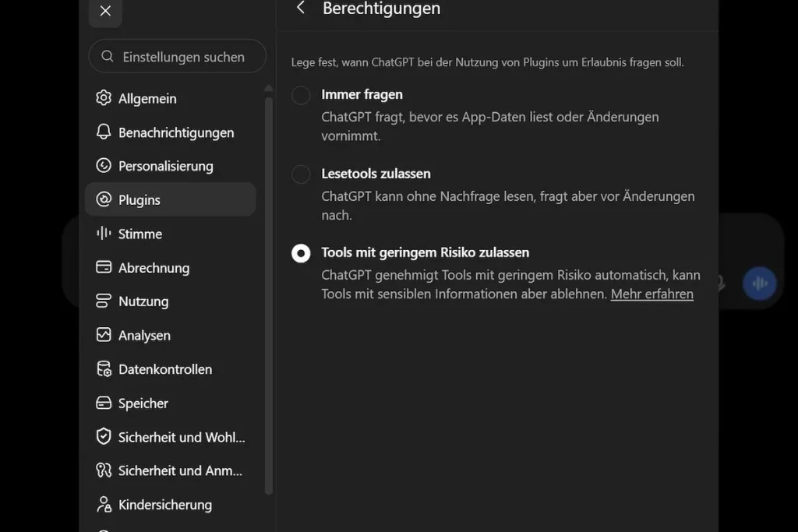Go back from Berechtigungen page

click(301, 8)
